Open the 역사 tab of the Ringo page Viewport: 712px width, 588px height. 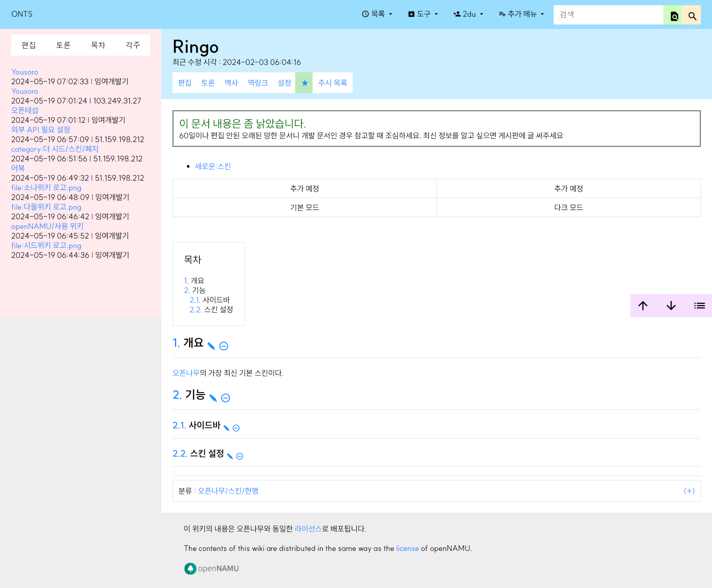tap(231, 83)
